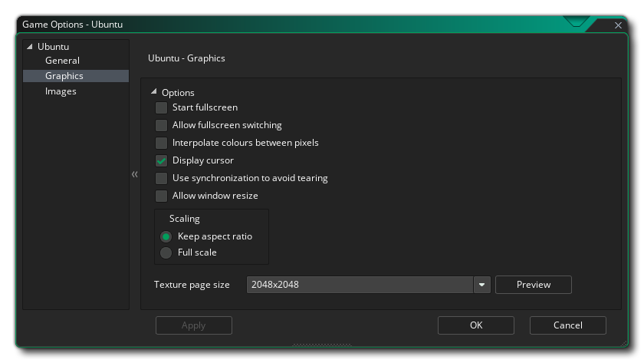644x363 pixels.
Task: Tick Interpolate colours between pixels
Action: [161, 143]
